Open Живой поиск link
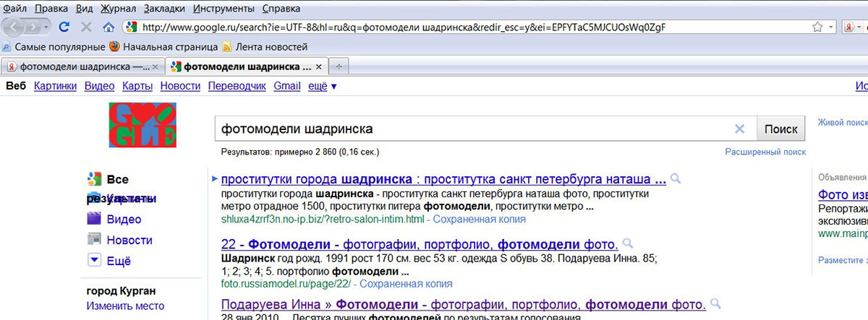 (842, 122)
